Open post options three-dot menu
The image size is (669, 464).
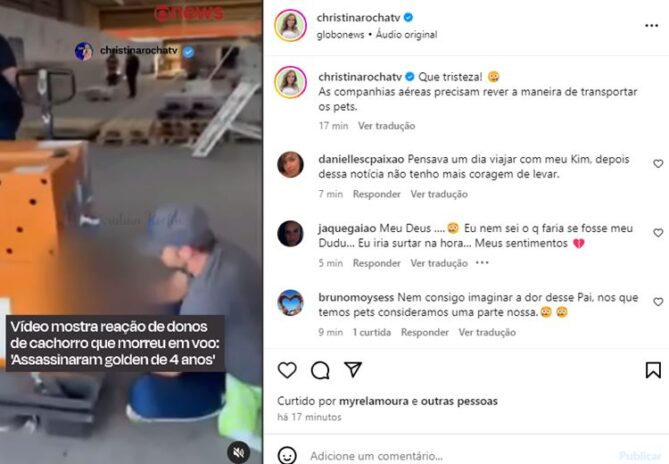[x=652, y=26]
